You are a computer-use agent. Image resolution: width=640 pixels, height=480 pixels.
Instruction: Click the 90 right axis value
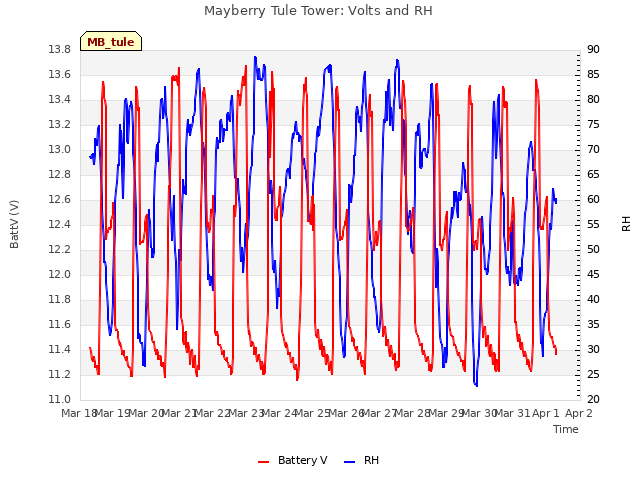point(593,50)
